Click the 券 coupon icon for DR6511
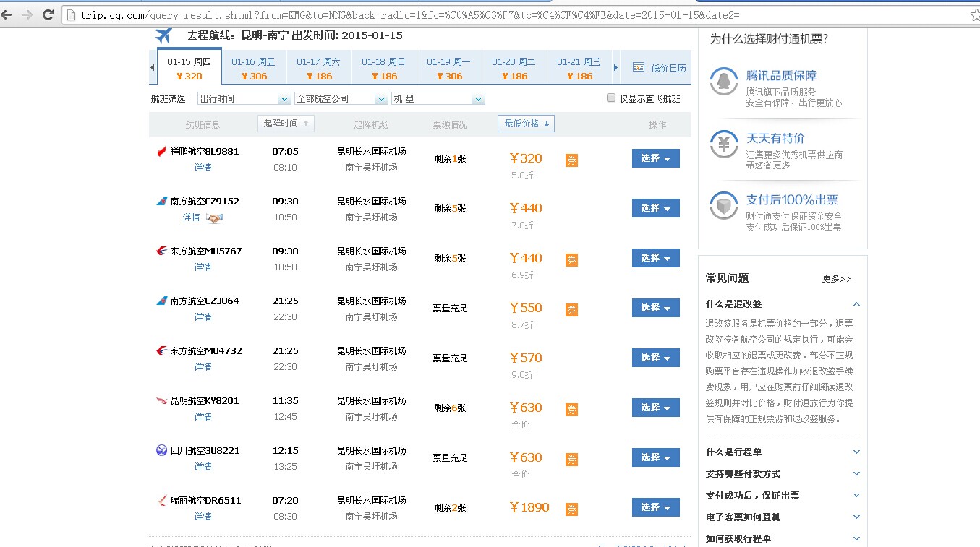 pyautogui.click(x=571, y=509)
